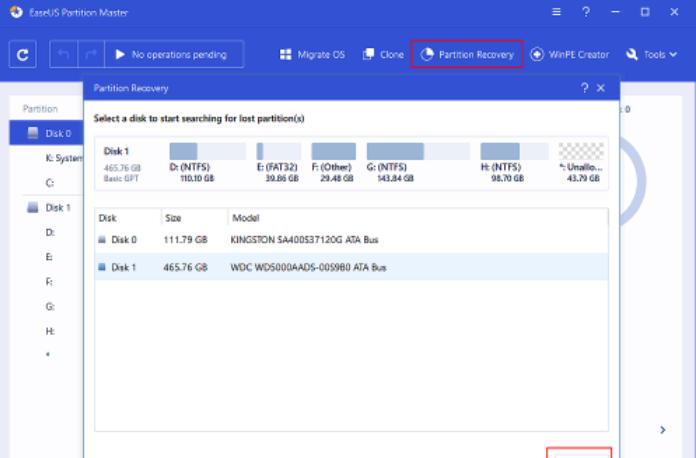Image resolution: width=696 pixels, height=458 pixels.
Task: Select Disk 0 row in dialog list
Action: [351, 240]
